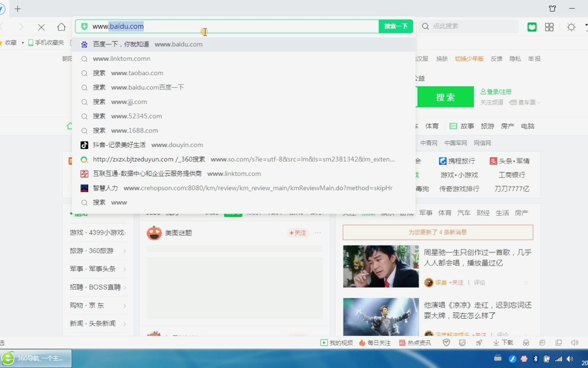Image resolution: width=588 pixels, height=368 pixels.
Task: Open the three-dot menu on 美图谜题
Action: [317, 233]
